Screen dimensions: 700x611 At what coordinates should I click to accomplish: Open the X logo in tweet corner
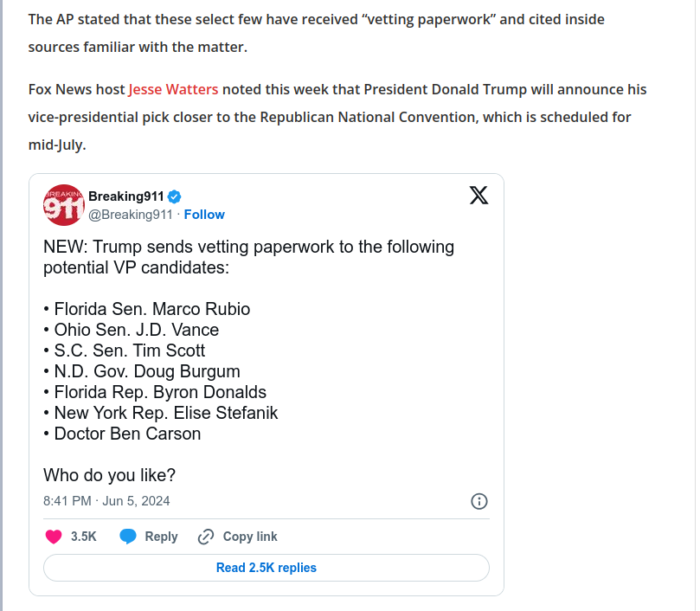(x=478, y=196)
